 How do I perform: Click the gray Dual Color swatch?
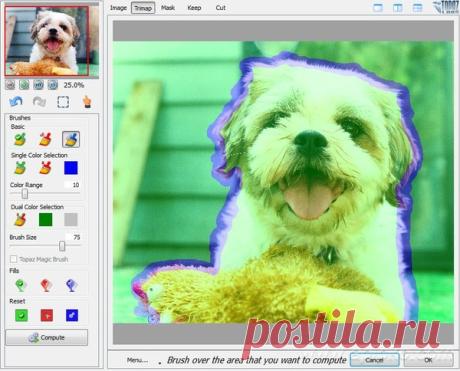(71, 219)
